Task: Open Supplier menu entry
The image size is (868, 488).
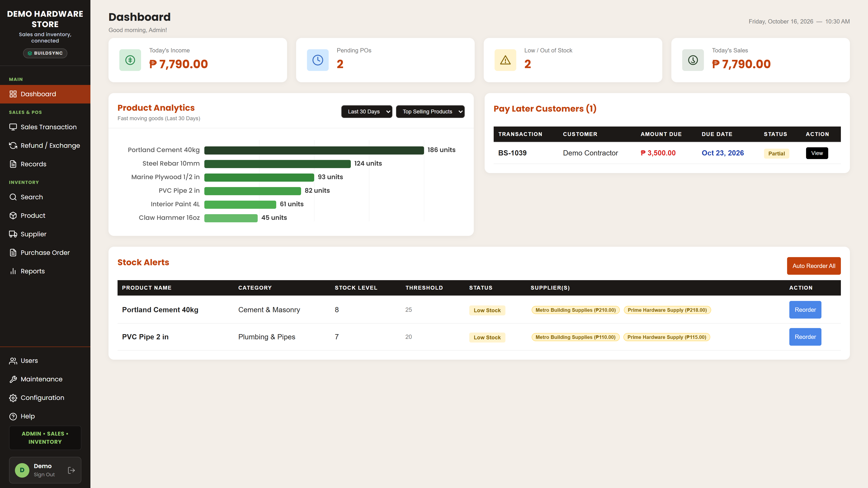Action: tap(45, 234)
